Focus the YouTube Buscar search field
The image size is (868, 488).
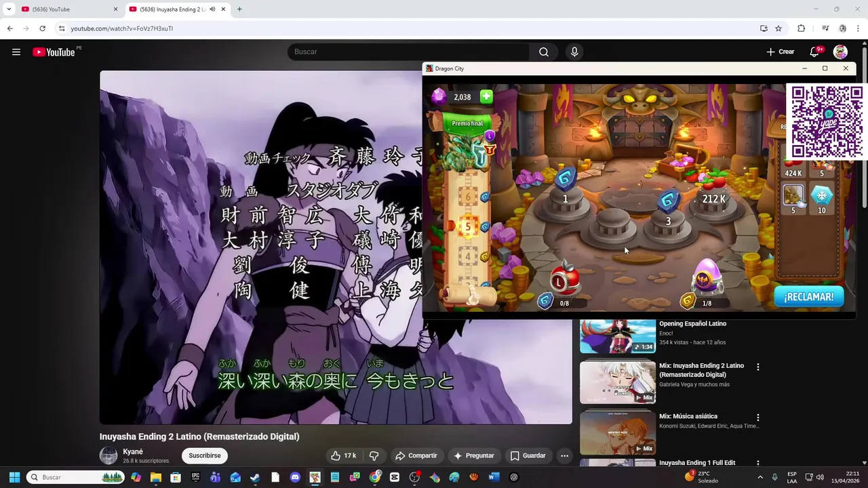pyautogui.click(x=408, y=52)
